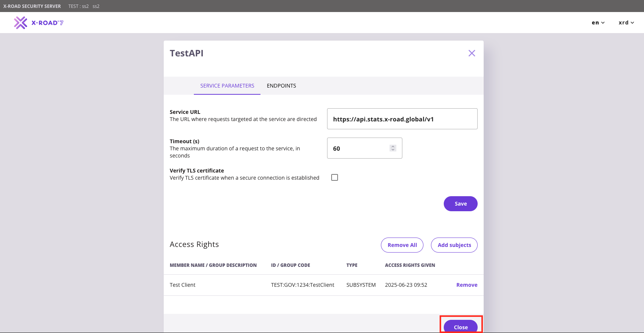Image resolution: width=644 pixels, height=333 pixels.
Task: Click the Access Rights Given column header
Action: pos(410,265)
